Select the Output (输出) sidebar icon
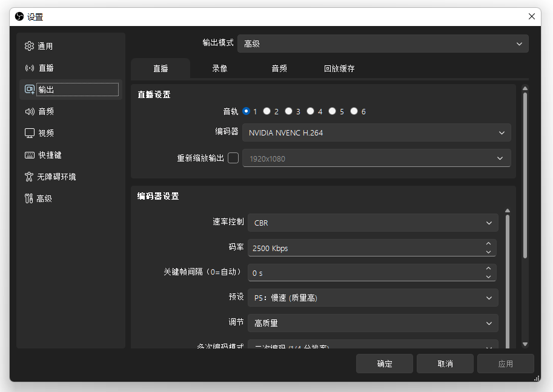This screenshot has height=392, width=553. point(29,90)
